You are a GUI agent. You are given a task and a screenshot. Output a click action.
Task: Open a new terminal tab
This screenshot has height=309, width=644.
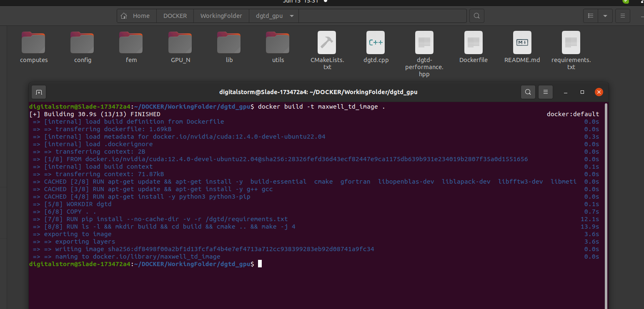click(x=39, y=92)
